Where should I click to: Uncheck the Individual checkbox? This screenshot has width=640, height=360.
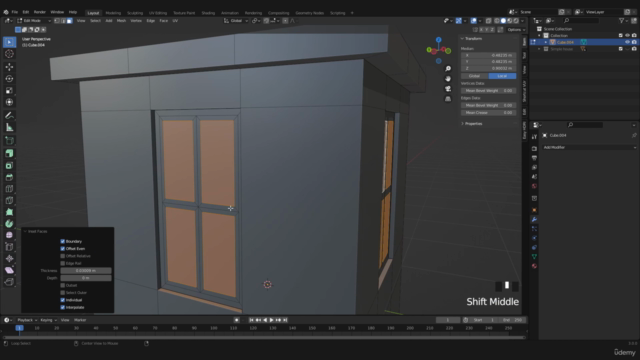[x=62, y=300]
